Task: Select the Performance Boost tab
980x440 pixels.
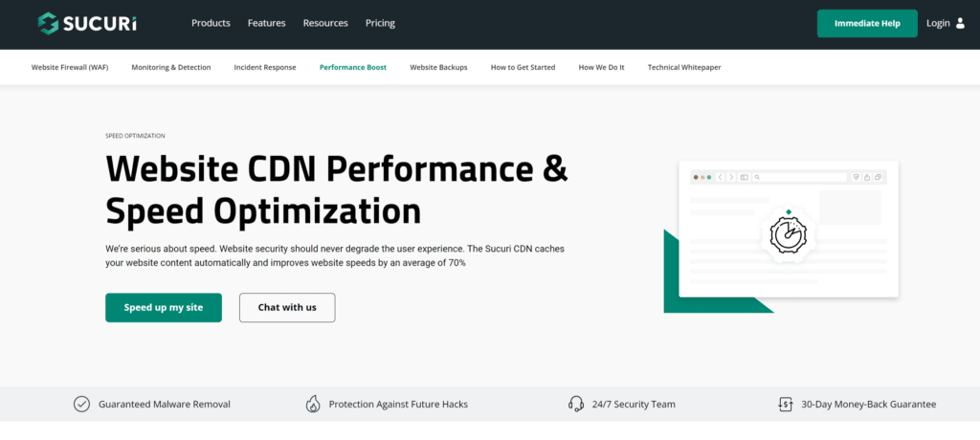Action: (x=353, y=68)
